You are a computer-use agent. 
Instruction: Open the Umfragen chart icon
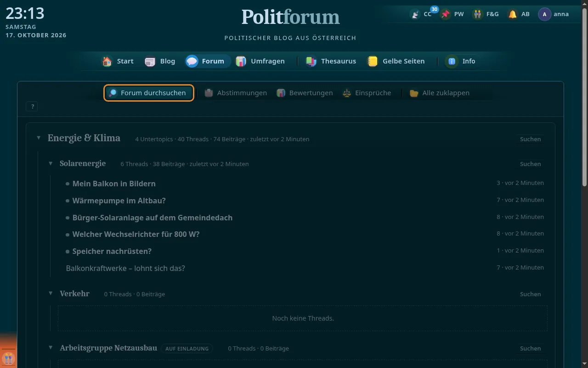pyautogui.click(x=241, y=61)
